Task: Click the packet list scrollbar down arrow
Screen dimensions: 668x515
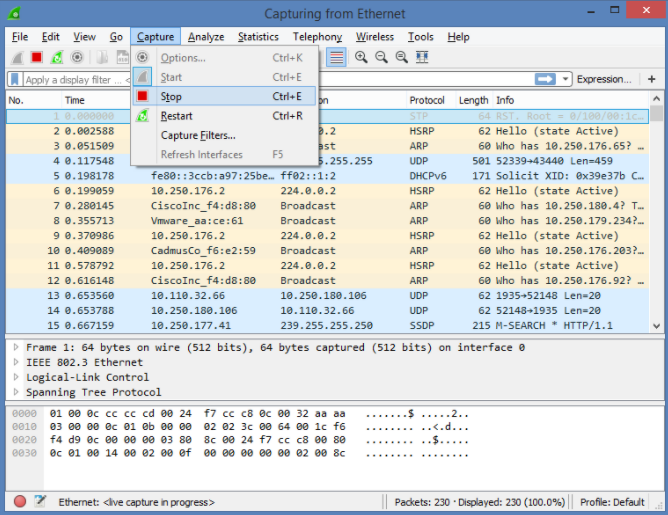Action: tap(656, 326)
